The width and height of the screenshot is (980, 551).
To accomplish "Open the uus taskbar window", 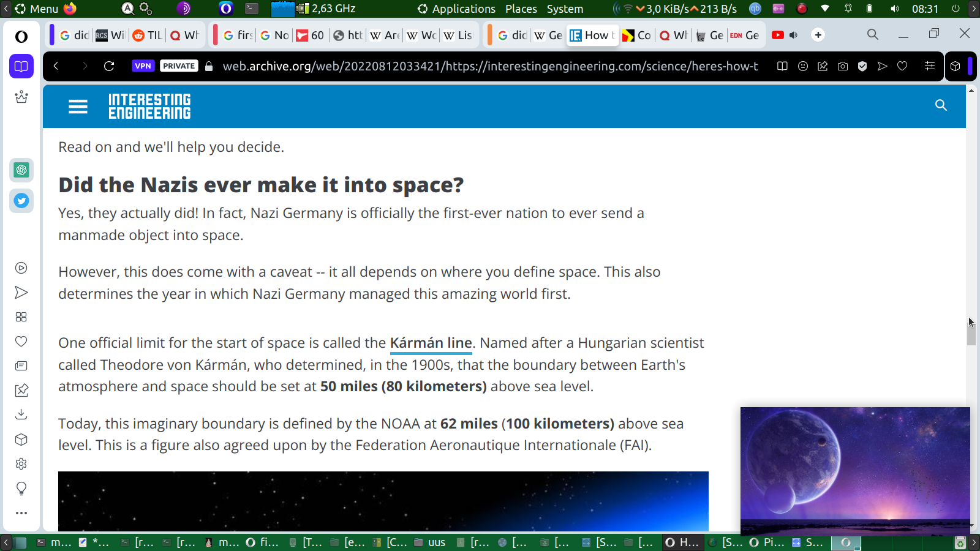I will point(429,542).
